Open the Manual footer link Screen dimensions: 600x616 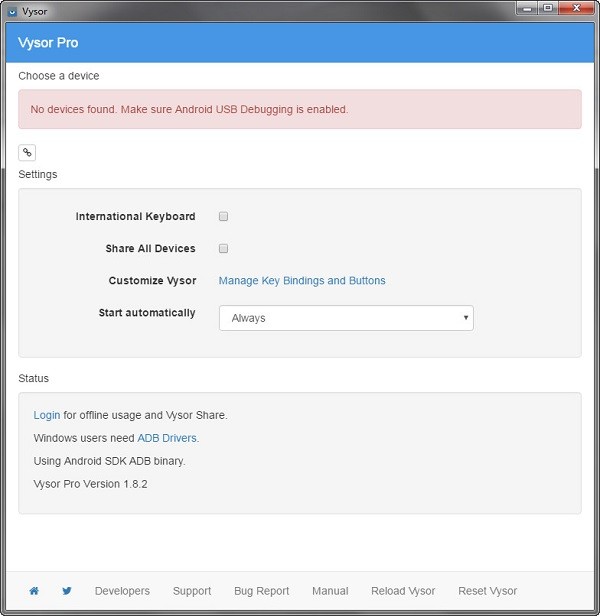[x=330, y=591]
